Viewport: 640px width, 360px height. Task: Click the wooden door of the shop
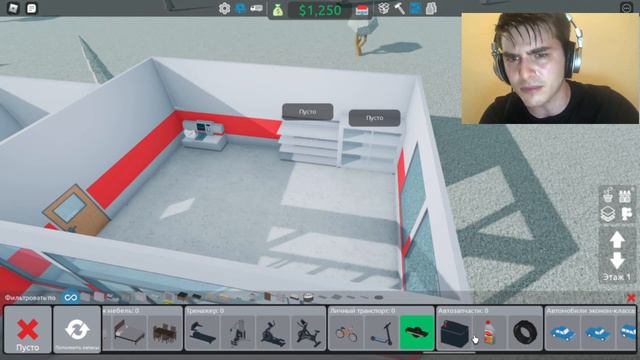pyautogui.click(x=76, y=211)
